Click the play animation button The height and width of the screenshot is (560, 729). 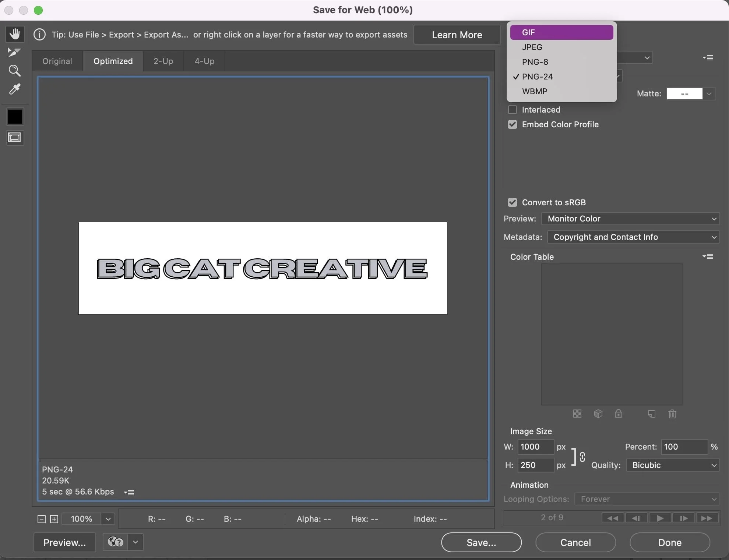pyautogui.click(x=660, y=518)
